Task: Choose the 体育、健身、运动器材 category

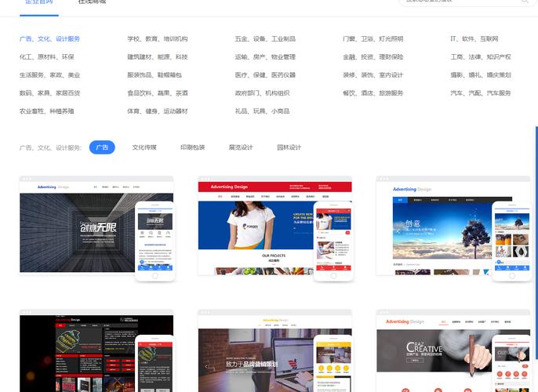Action: [x=158, y=111]
